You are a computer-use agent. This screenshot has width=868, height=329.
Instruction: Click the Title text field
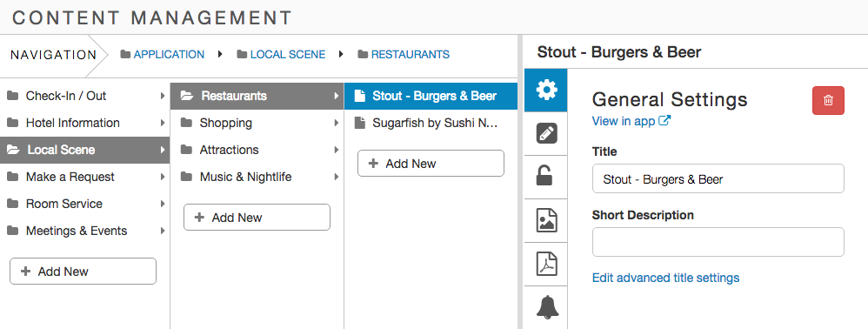[x=718, y=179]
